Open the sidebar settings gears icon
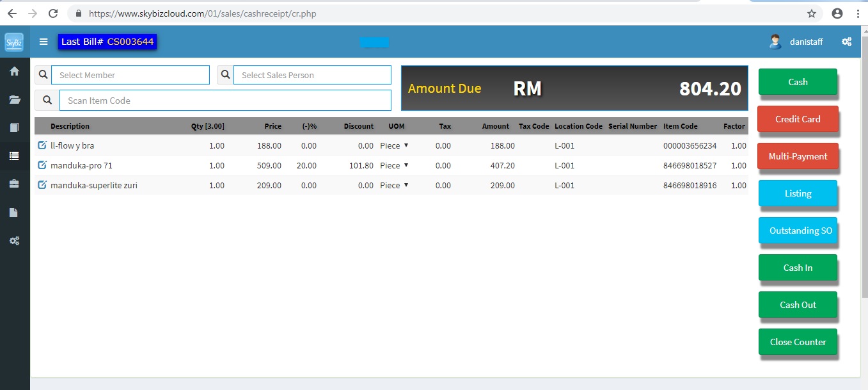 click(14, 241)
